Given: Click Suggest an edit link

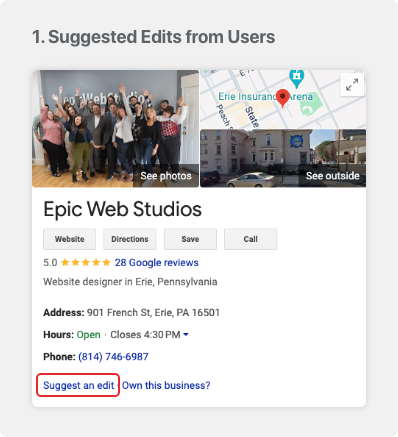Looking at the screenshot, I should coord(79,385).
